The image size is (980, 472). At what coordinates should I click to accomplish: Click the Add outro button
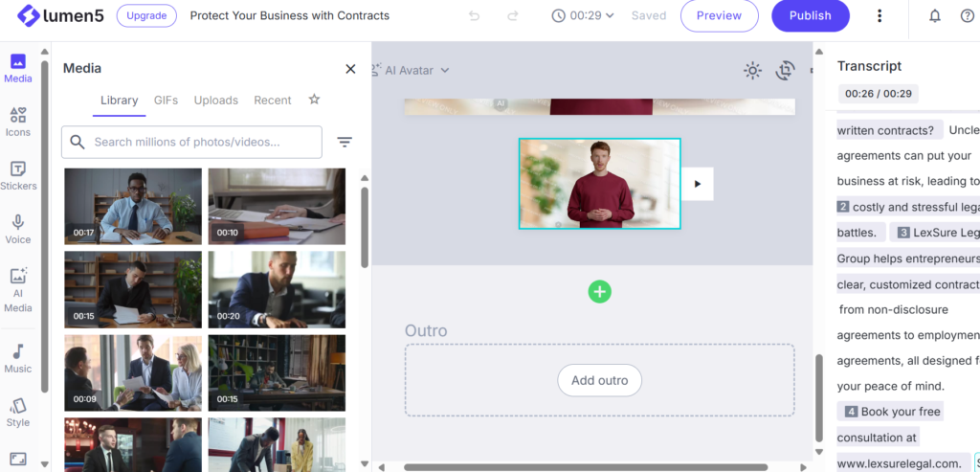(599, 380)
